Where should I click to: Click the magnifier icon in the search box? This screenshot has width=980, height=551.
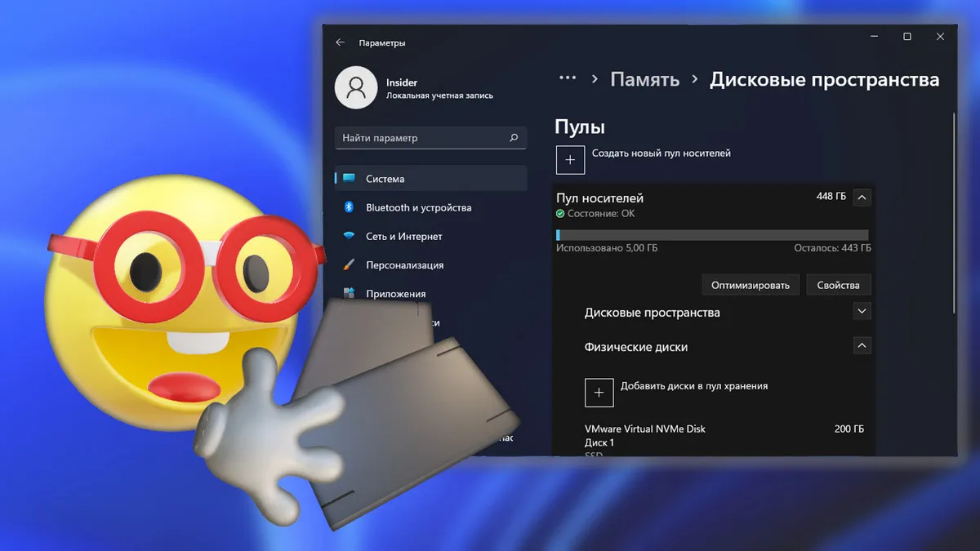514,138
